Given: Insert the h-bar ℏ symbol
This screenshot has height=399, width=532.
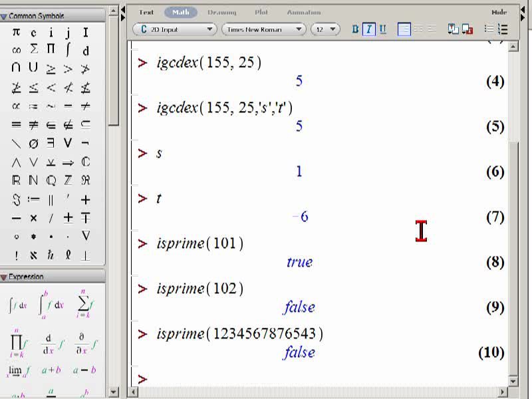Looking at the screenshot, I should [x=51, y=254].
